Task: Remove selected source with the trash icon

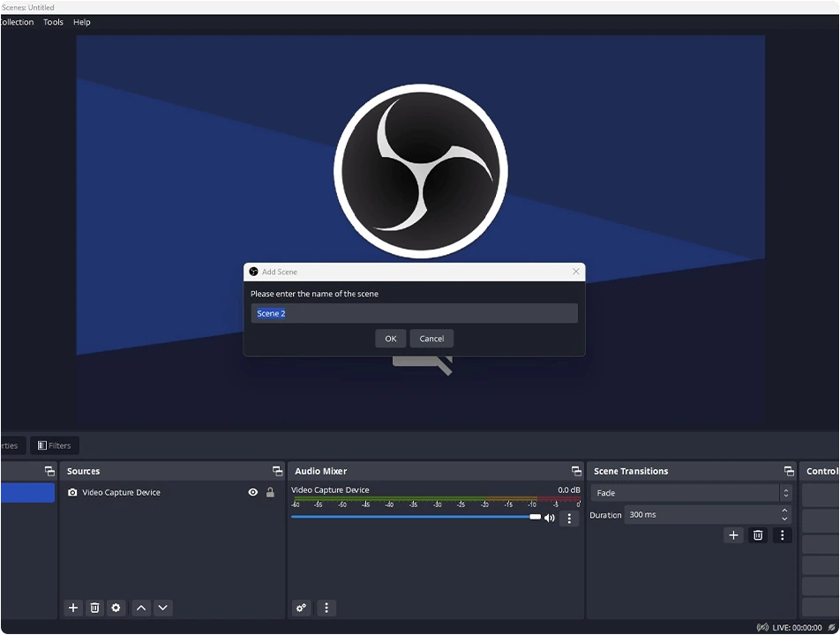Action: 94,608
